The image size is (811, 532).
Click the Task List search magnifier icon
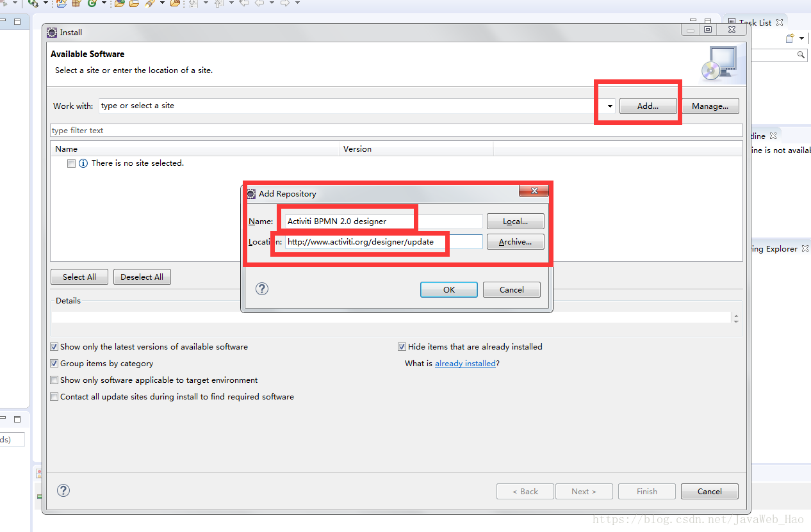click(801, 55)
